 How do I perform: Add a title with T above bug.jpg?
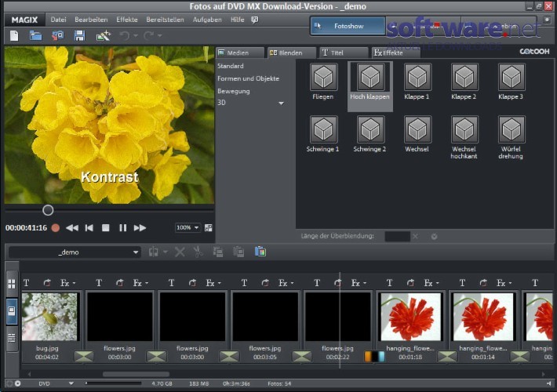pos(27,283)
